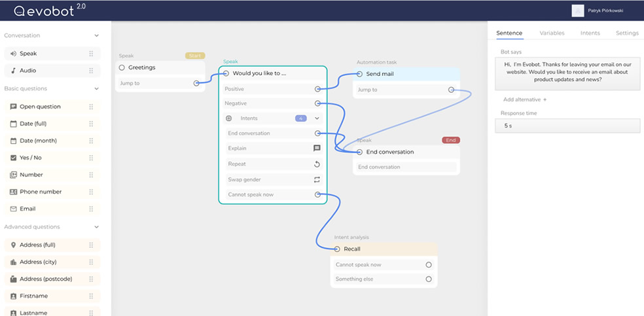Switch to the Variables tab
The width and height of the screenshot is (644, 316).
pyautogui.click(x=552, y=33)
